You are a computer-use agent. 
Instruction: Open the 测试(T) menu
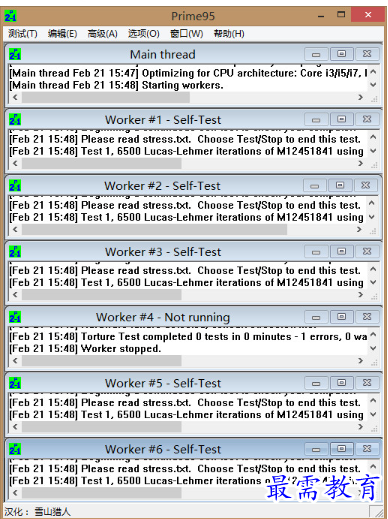point(23,33)
